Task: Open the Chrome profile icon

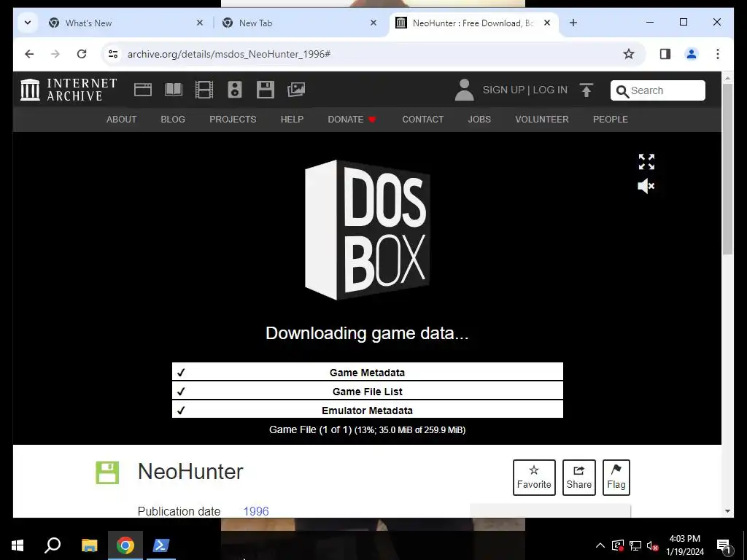Action: tap(692, 54)
